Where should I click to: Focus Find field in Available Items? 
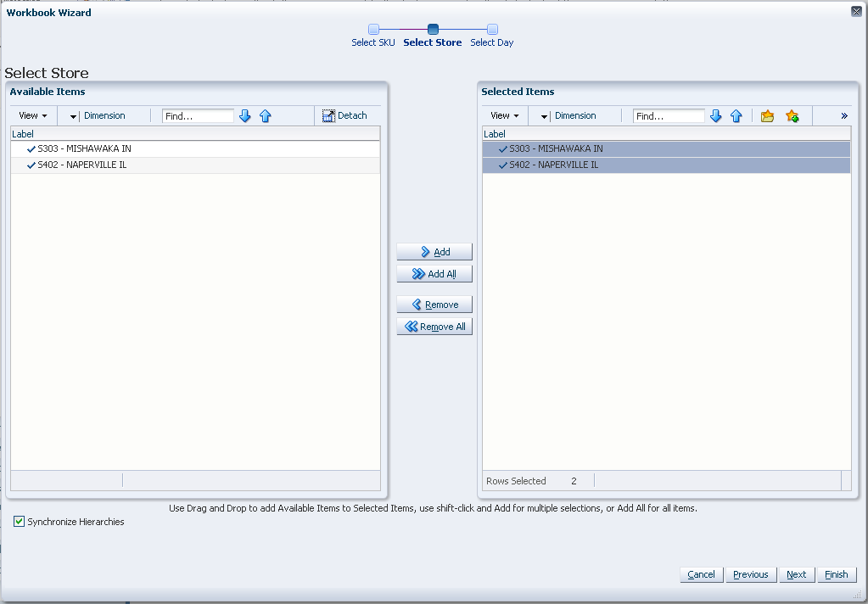[199, 115]
